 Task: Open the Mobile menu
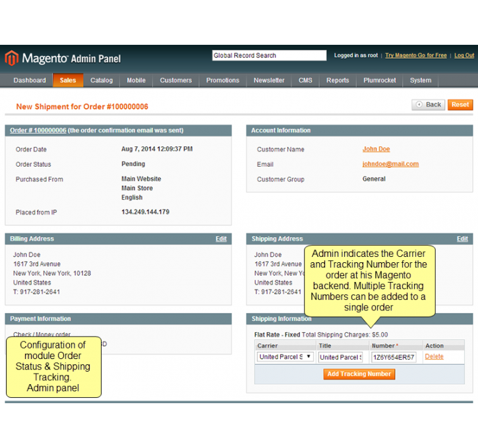pyautogui.click(x=136, y=80)
